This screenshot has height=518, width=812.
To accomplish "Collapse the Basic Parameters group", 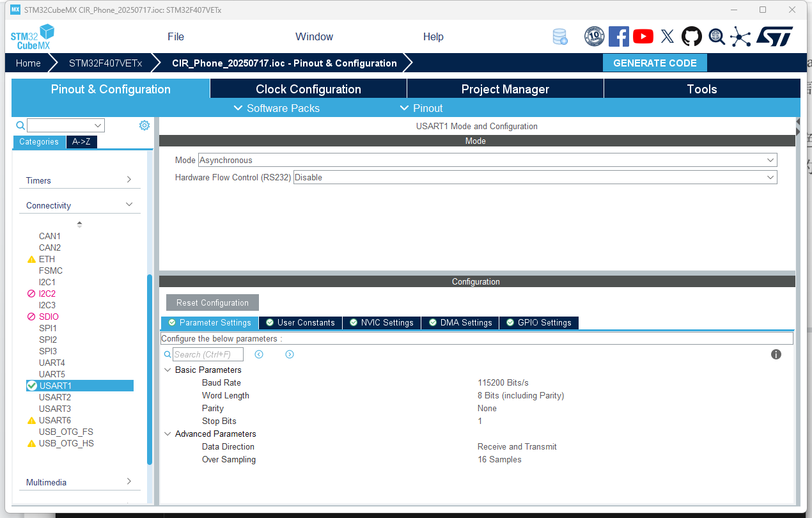I will pos(168,370).
